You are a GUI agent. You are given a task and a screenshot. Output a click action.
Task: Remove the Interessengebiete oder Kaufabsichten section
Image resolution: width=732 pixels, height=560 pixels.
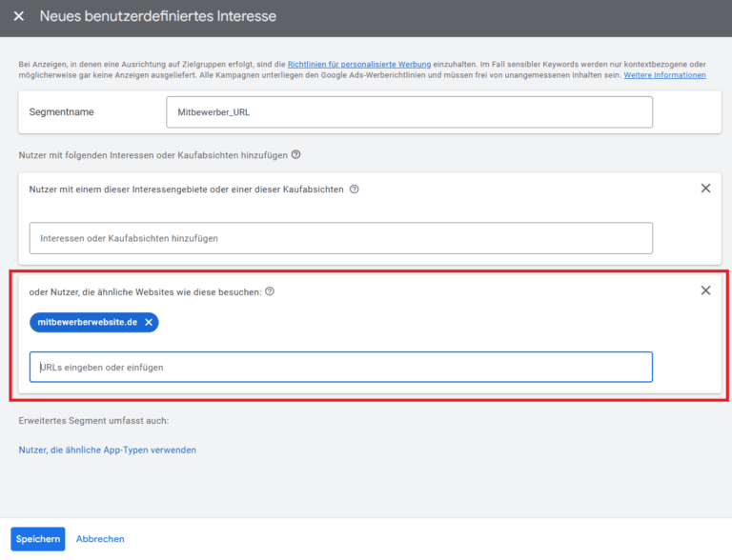click(x=705, y=188)
